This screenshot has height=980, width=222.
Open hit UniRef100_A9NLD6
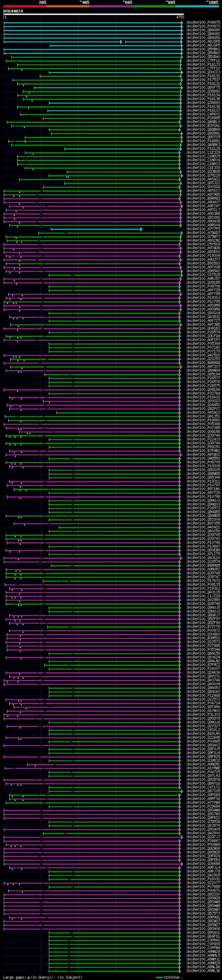[x=203, y=967]
